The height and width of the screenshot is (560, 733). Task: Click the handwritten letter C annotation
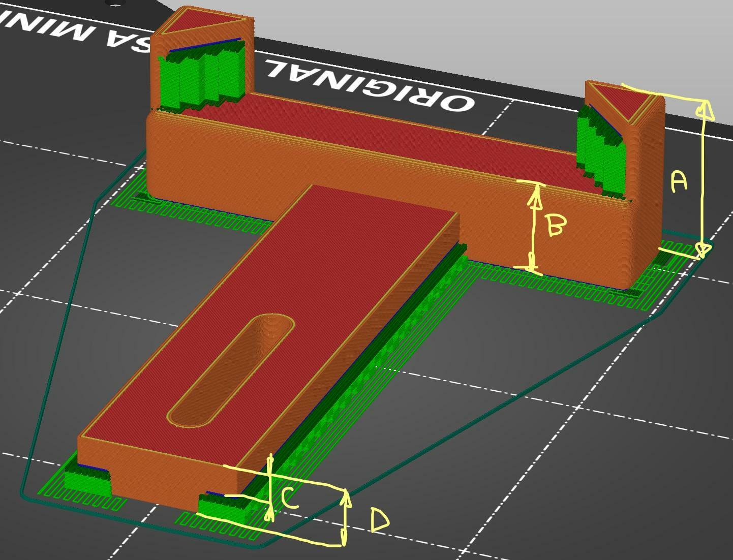[289, 498]
